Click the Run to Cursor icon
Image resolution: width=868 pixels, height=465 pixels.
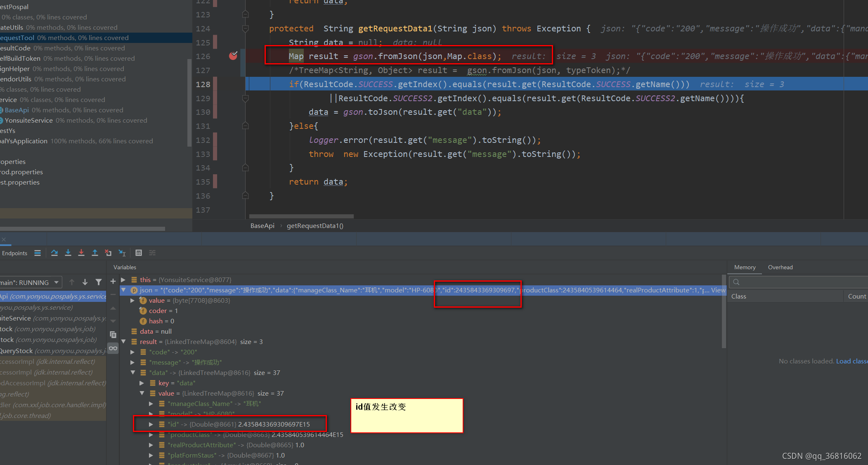(122, 253)
